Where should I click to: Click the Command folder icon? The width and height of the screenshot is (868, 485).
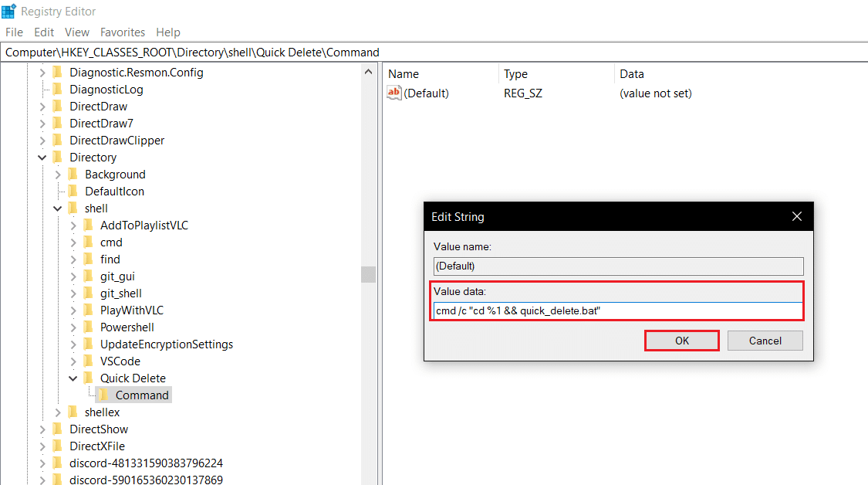click(x=104, y=395)
